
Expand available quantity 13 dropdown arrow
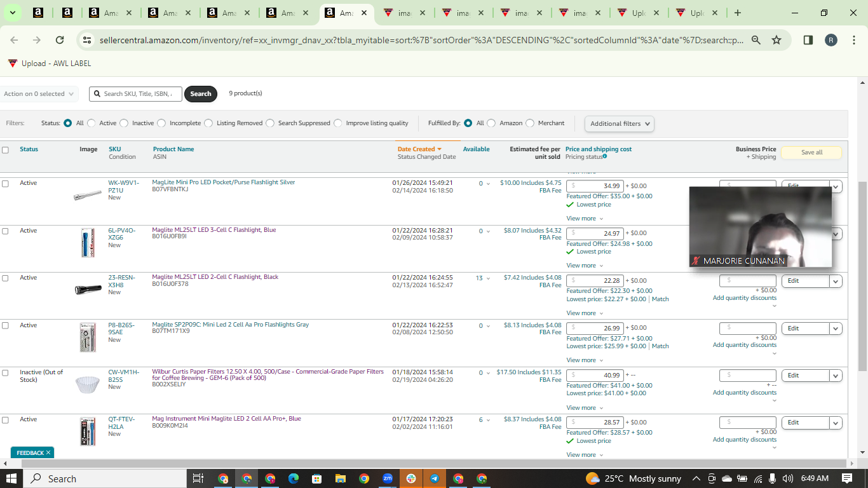coord(488,278)
